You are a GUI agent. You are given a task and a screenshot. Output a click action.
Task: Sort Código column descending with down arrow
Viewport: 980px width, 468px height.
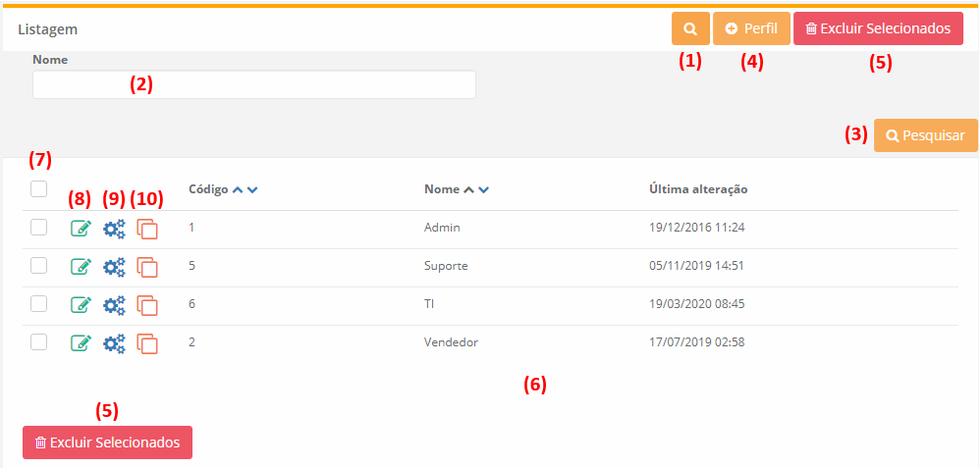pyautogui.click(x=252, y=189)
